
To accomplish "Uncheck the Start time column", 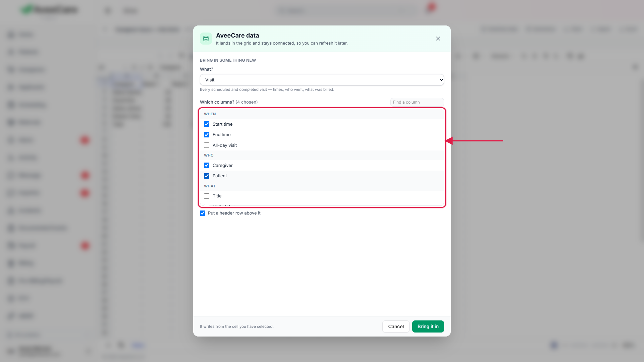I will (x=207, y=124).
